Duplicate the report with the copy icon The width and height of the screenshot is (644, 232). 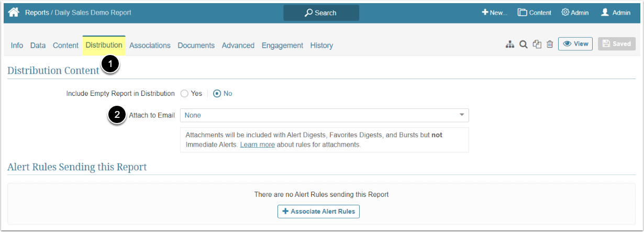(537, 45)
